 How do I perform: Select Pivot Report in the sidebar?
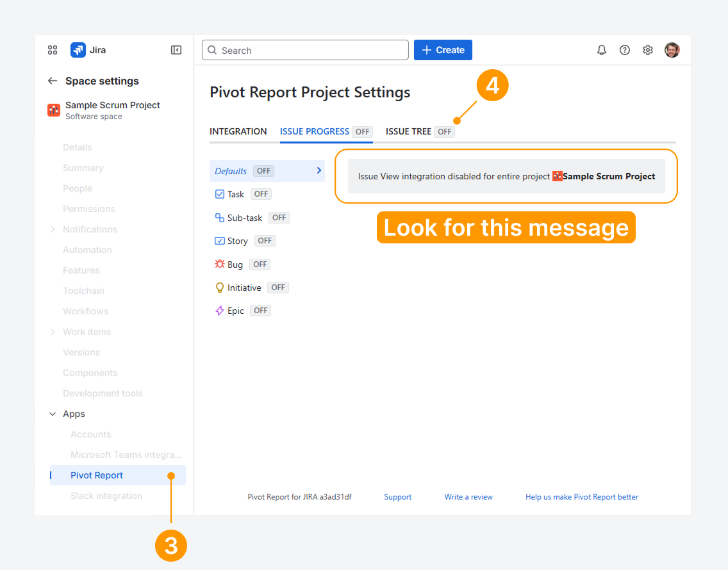pyautogui.click(x=118, y=475)
